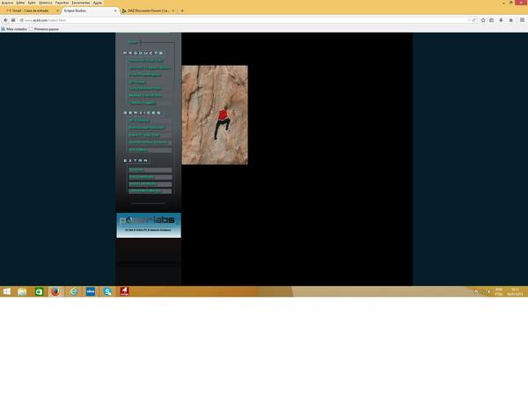The height and width of the screenshot is (420, 528).
Task: Go back with the browser back arrow
Action: pos(5,20)
